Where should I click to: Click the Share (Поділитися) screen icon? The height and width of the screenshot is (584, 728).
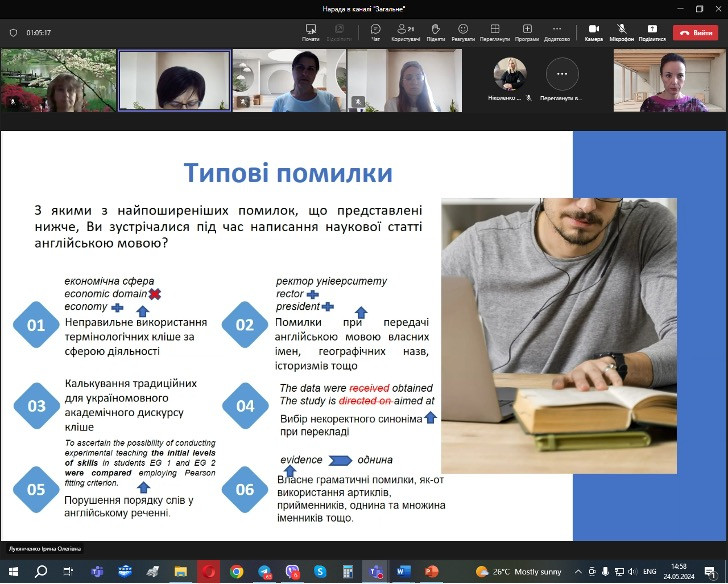[651, 30]
